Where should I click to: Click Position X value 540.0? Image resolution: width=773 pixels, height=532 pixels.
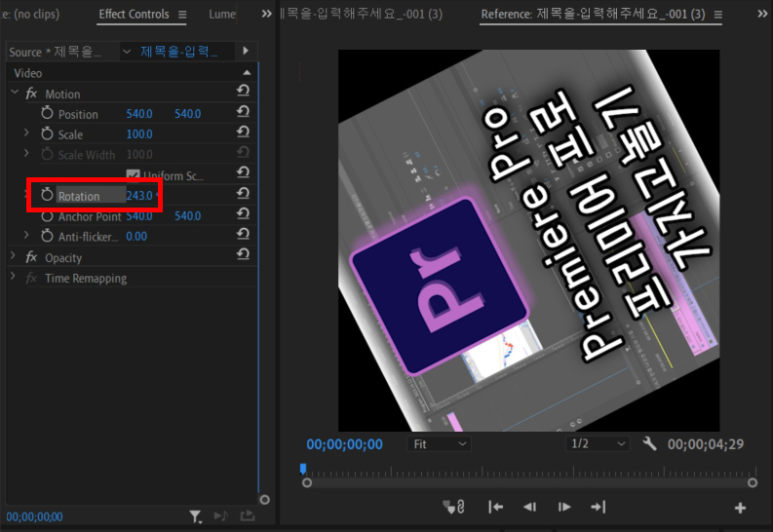[x=139, y=114]
